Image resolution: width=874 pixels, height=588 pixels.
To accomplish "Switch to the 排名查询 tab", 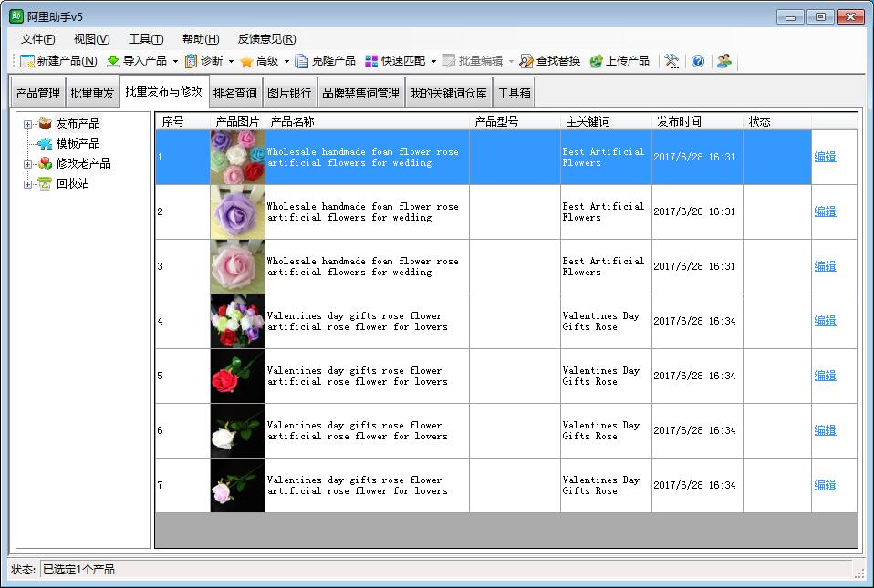I will pos(235,93).
